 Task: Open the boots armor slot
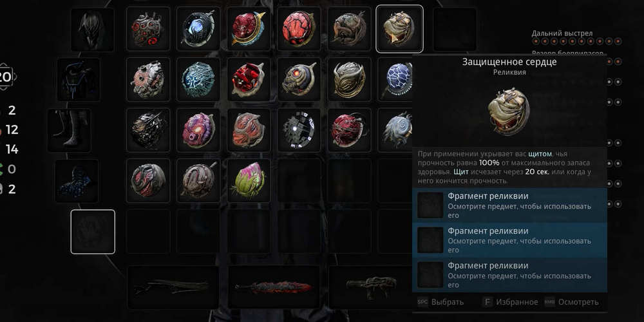[x=69, y=130]
